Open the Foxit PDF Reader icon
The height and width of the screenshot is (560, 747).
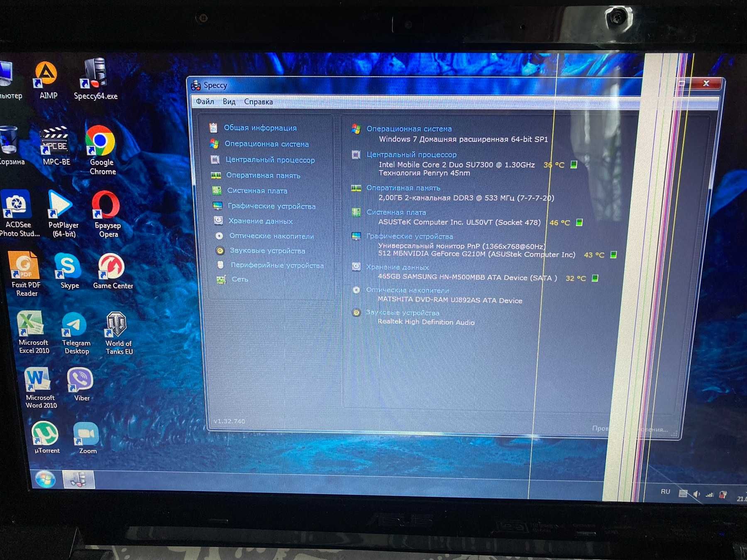tap(25, 274)
